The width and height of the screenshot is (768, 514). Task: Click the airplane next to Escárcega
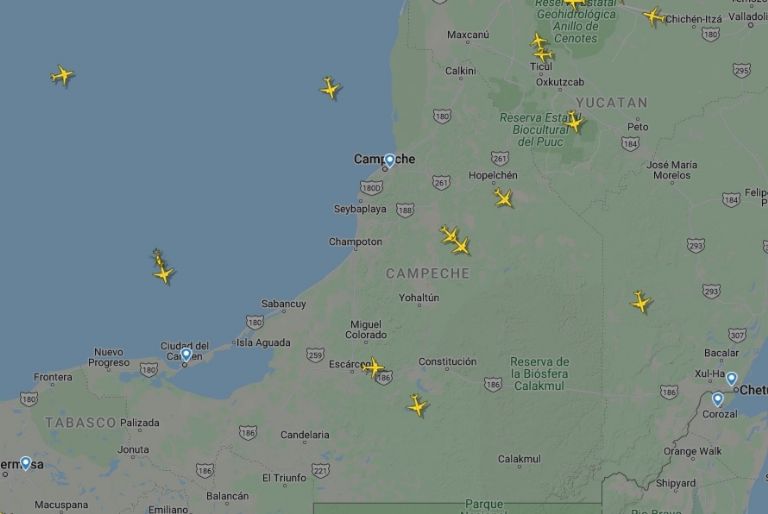click(373, 367)
